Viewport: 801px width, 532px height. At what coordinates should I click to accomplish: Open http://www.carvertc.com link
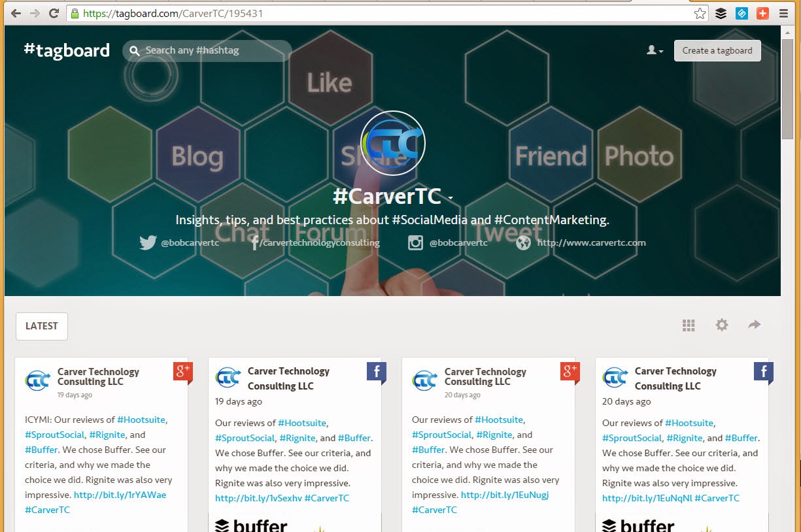tap(591, 242)
